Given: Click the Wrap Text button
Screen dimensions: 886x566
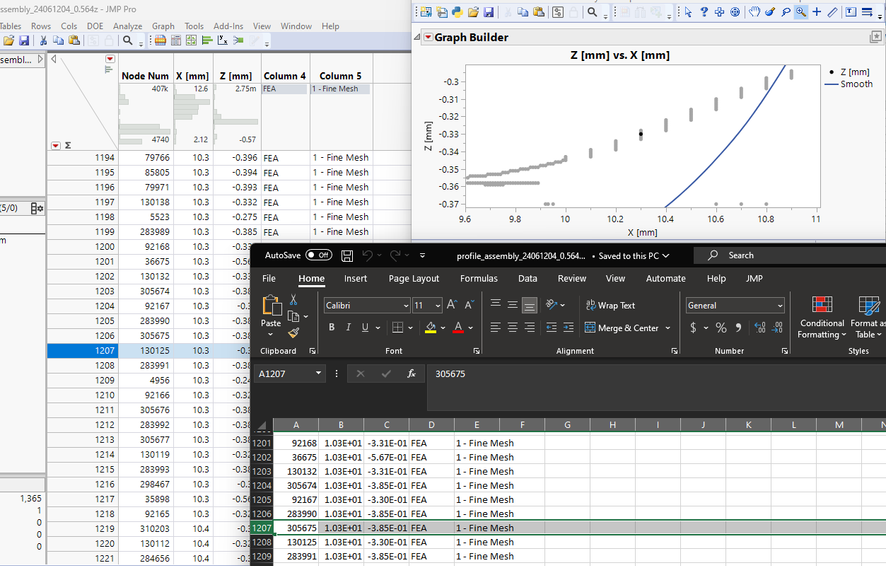Looking at the screenshot, I should (x=611, y=305).
